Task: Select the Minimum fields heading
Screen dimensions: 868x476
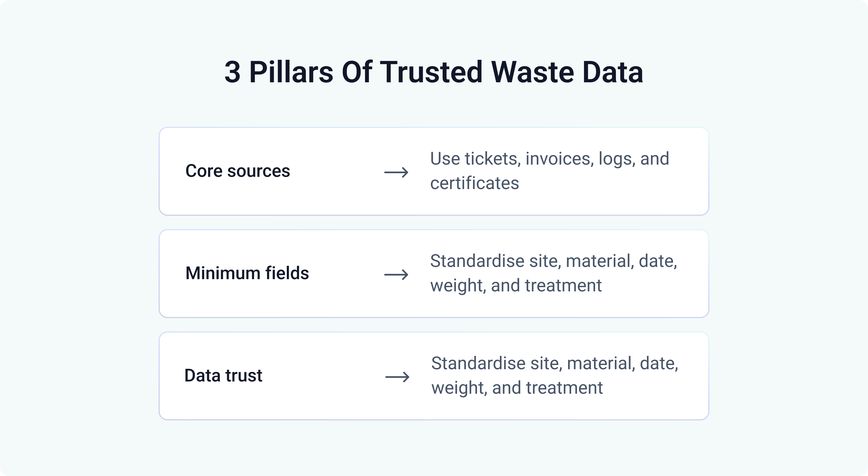Action: coord(247,273)
